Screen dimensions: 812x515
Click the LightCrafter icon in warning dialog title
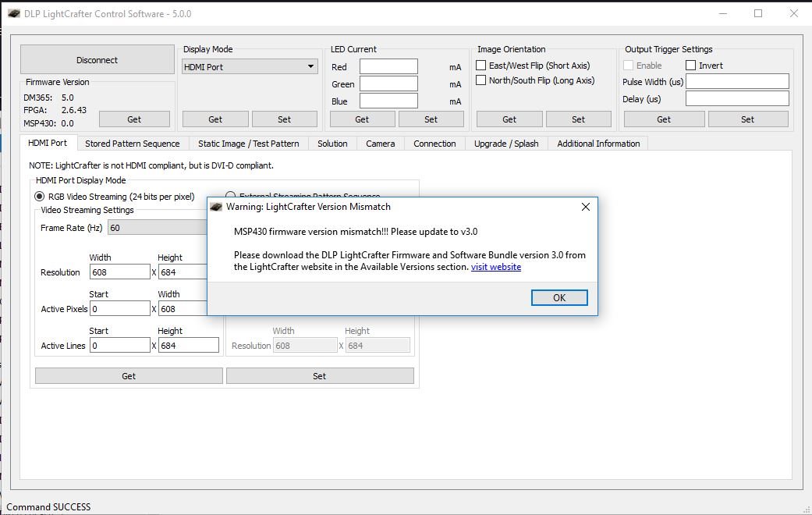(216, 207)
